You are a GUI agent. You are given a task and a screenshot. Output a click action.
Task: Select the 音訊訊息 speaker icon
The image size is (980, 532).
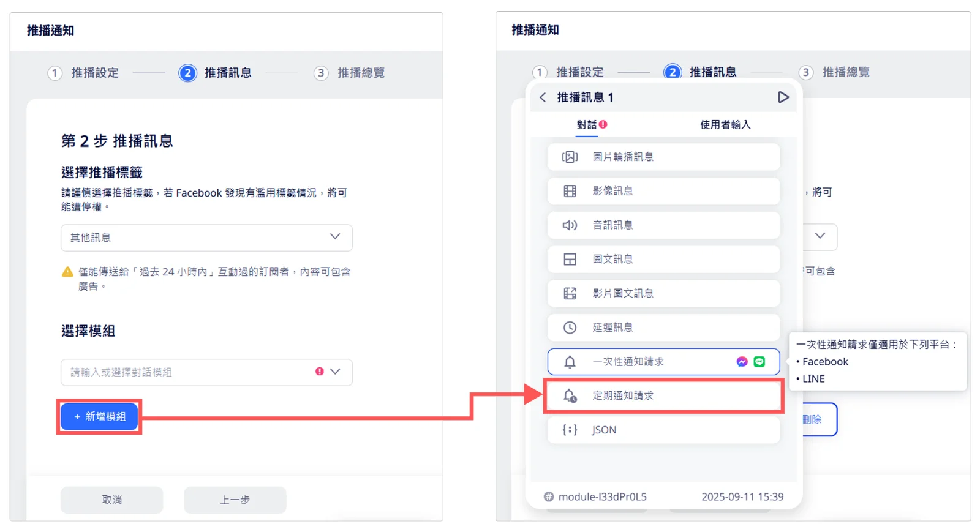click(570, 225)
